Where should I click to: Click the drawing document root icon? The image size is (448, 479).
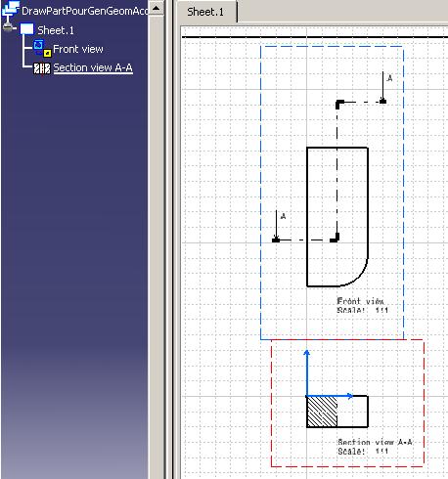pyautogui.click(x=11, y=9)
